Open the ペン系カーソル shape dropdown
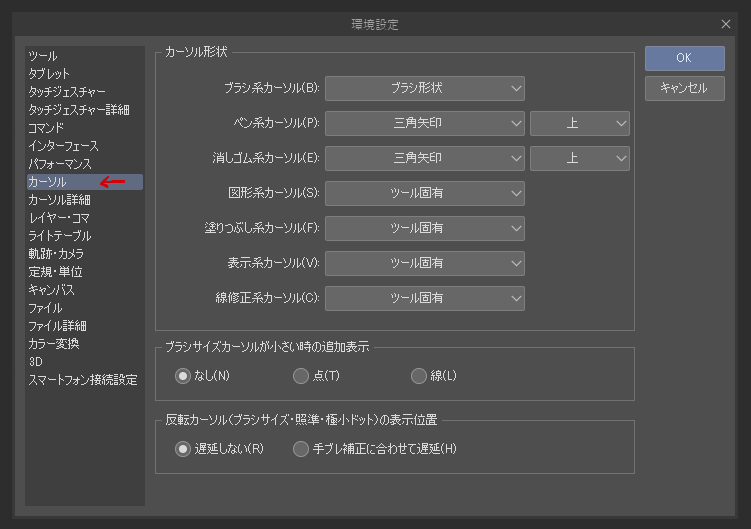 pos(425,123)
